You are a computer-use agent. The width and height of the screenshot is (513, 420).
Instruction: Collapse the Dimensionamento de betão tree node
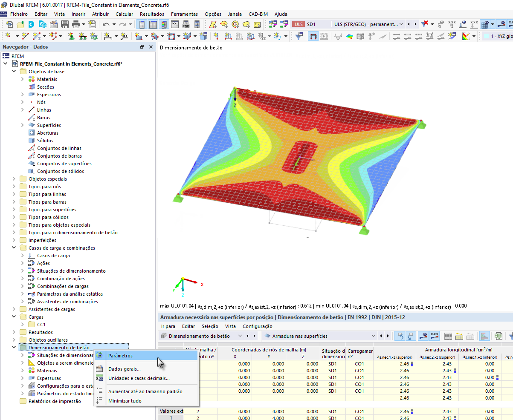14,348
